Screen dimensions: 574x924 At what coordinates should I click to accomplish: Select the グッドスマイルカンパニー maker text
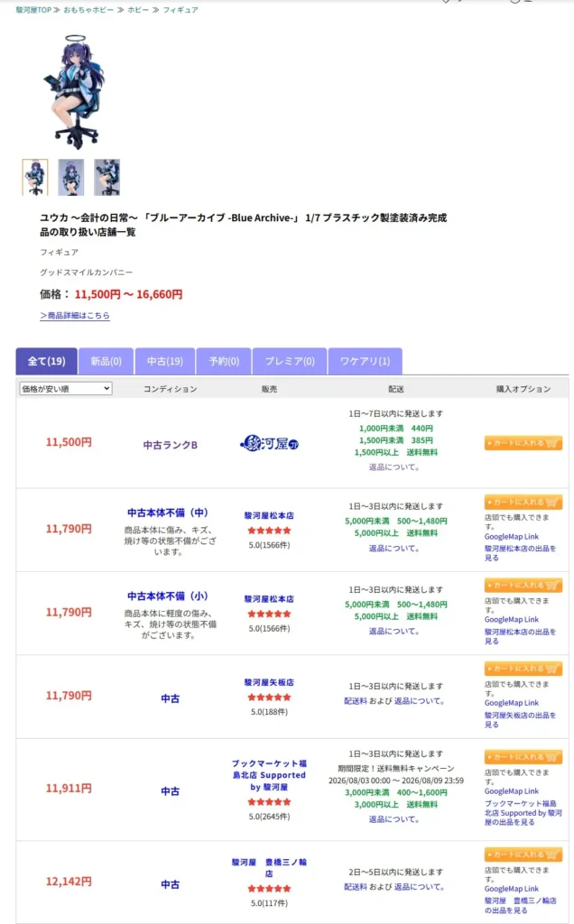click(x=86, y=273)
